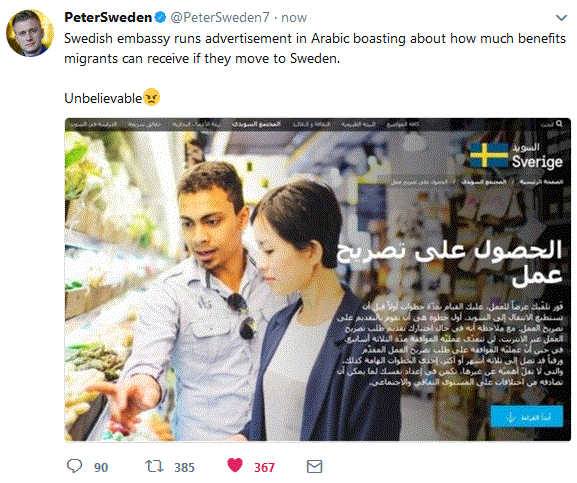Click the Swedish flag Sverige logo
The image size is (577, 483).
pos(516,156)
